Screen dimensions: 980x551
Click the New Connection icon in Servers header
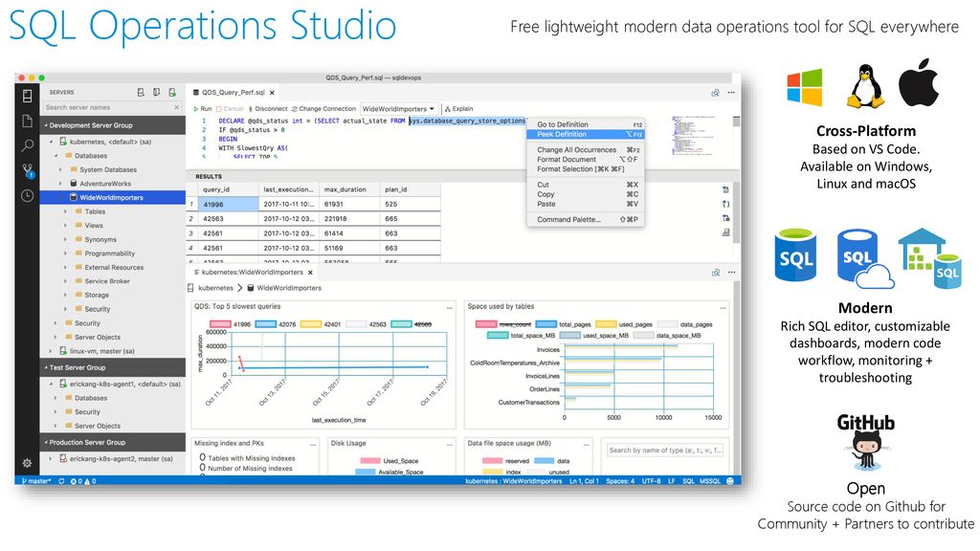coord(141,93)
